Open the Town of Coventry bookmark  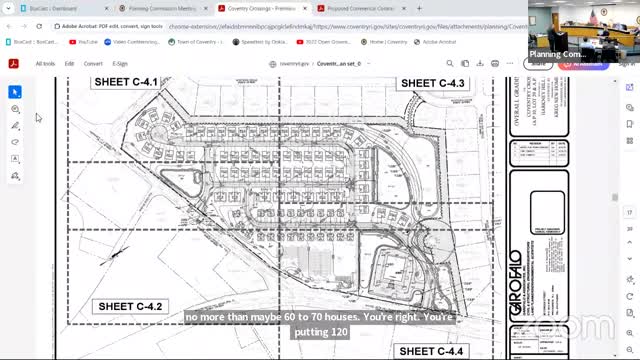coord(196,42)
